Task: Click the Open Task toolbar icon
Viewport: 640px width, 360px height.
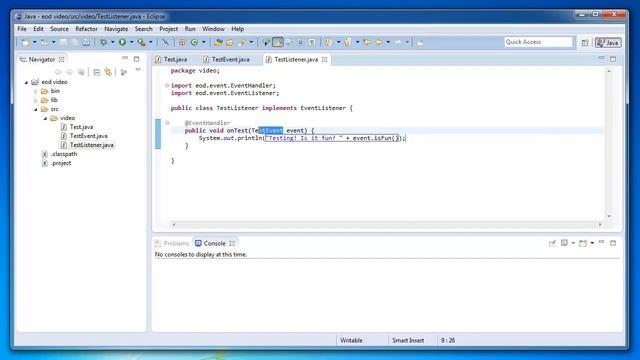Action: point(229,42)
